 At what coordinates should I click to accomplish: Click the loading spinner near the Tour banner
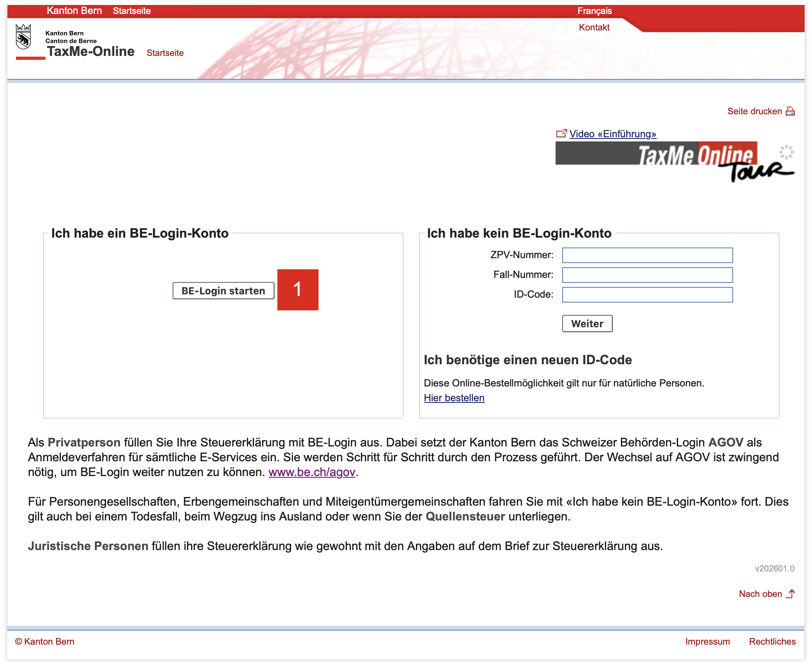(x=786, y=152)
